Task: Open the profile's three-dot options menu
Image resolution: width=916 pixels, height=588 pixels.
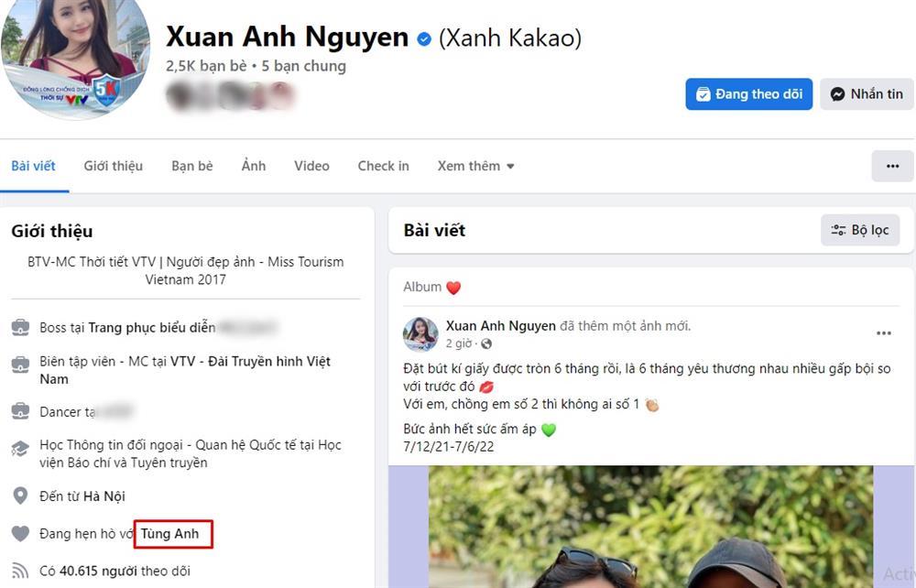Action: coord(892,167)
